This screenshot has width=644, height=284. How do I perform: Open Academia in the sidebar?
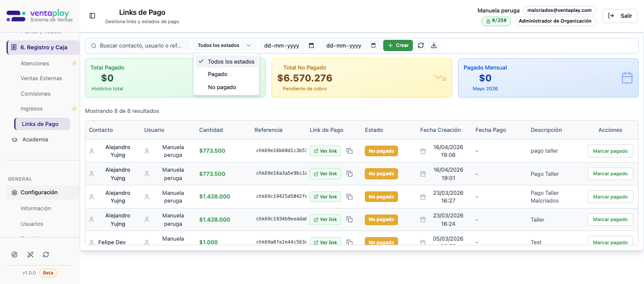pos(35,140)
